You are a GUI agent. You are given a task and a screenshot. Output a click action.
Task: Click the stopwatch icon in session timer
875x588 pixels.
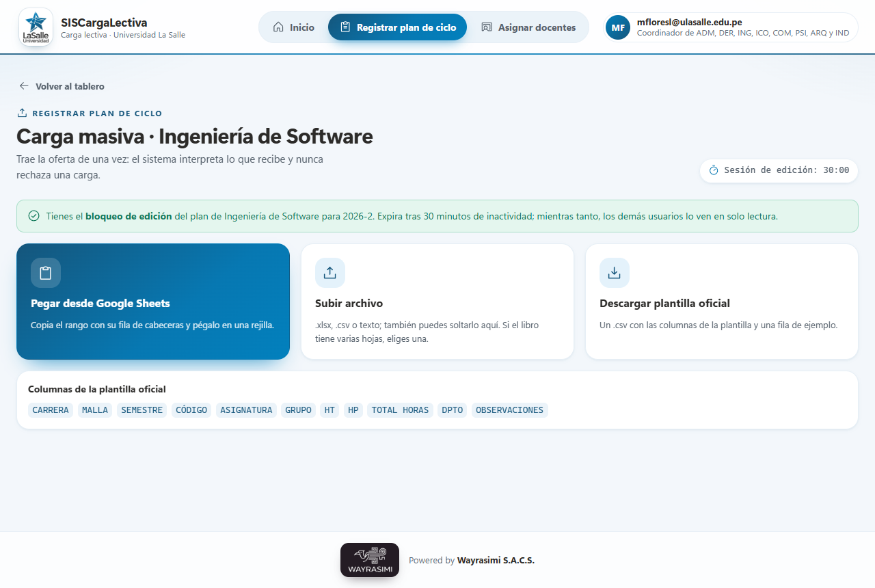coord(714,170)
